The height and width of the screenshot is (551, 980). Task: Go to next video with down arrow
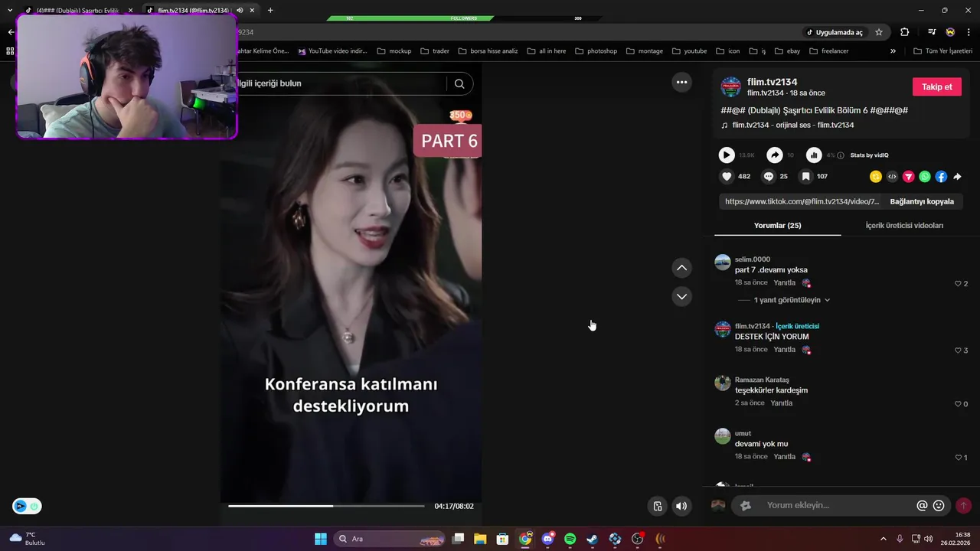(x=681, y=296)
